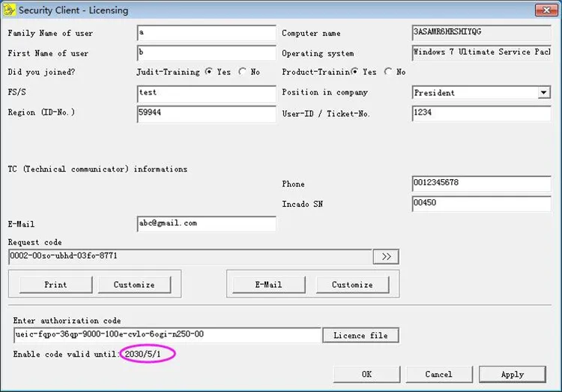This screenshot has width=562, height=392.
Task: Click the 'Incado SN' label
Action: point(303,204)
